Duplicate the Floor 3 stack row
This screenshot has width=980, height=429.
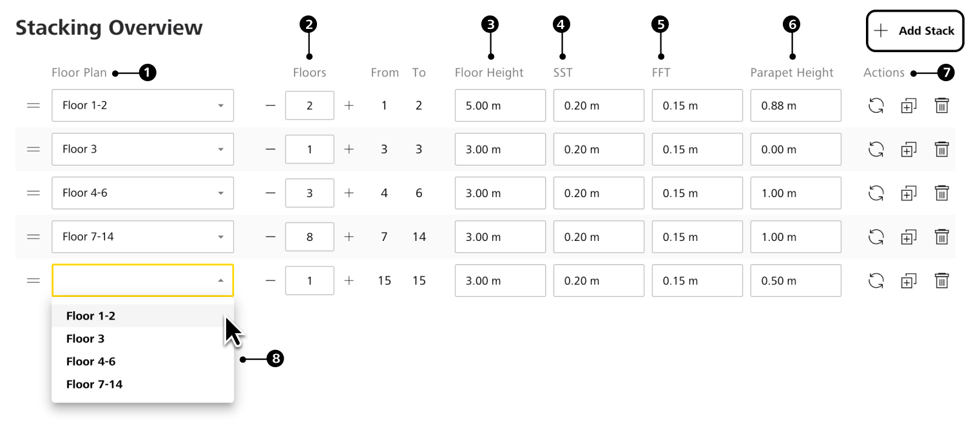point(908,149)
